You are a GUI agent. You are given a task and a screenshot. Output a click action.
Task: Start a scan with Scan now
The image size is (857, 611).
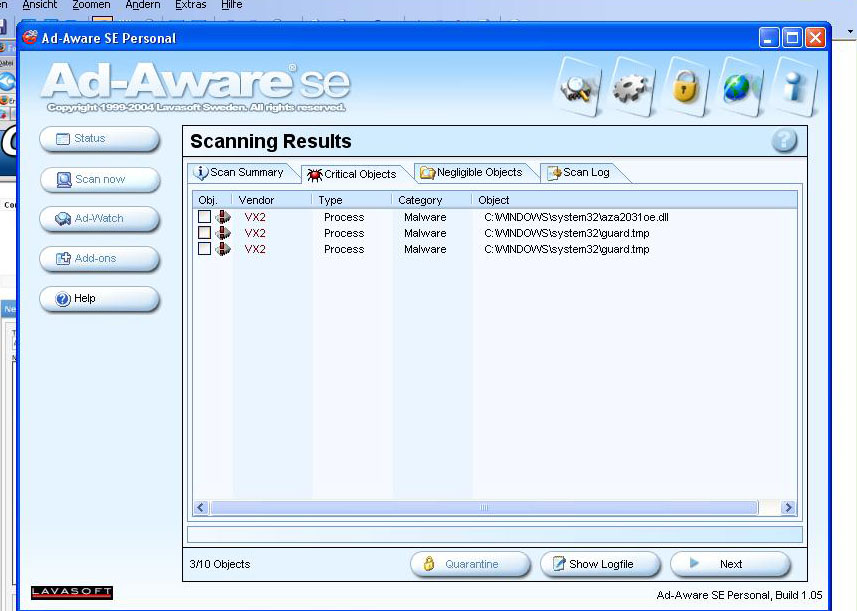(99, 179)
